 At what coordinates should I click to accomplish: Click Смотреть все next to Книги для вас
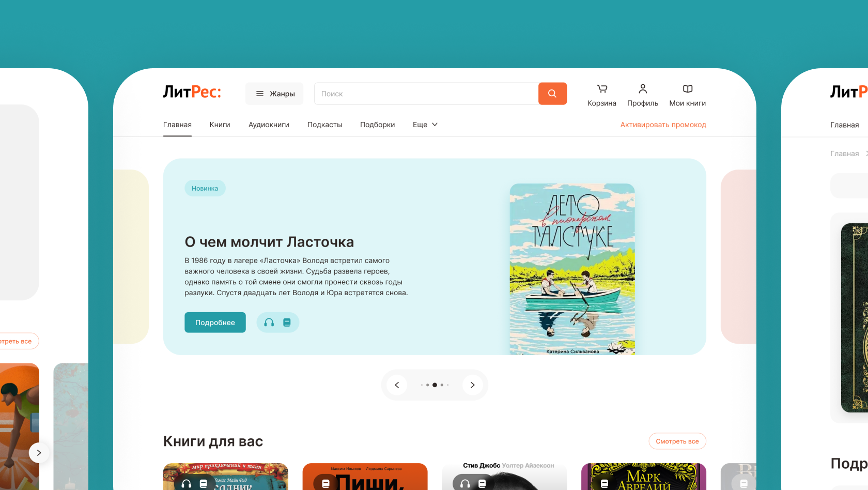(677, 441)
